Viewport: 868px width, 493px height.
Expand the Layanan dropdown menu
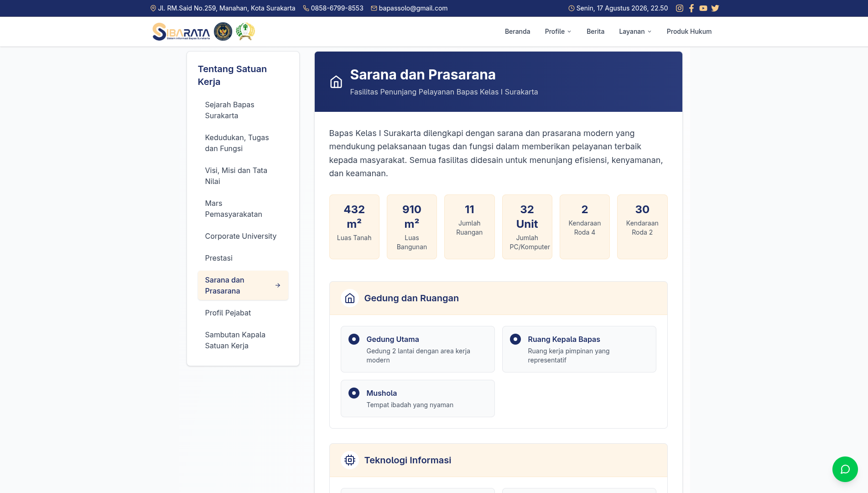tap(635, 31)
